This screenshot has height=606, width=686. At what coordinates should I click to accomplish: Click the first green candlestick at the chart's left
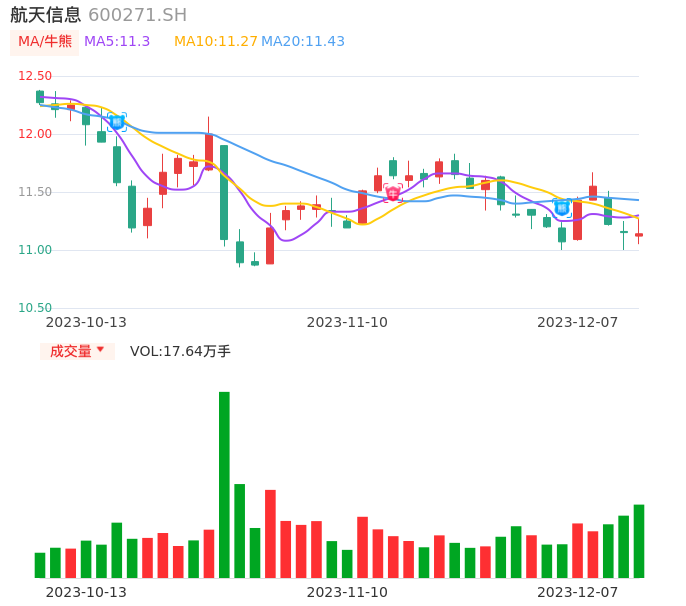pyautogui.click(x=40, y=97)
